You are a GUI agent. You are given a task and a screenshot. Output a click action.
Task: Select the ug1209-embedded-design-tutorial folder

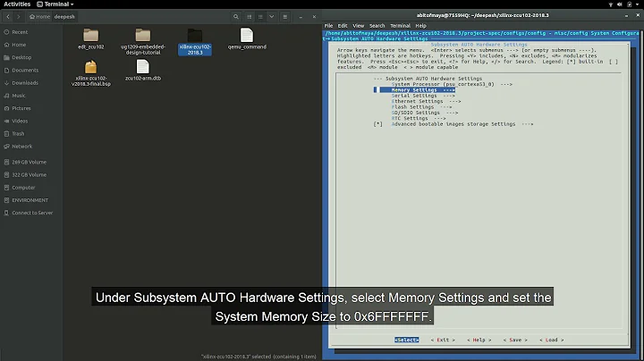click(143, 41)
